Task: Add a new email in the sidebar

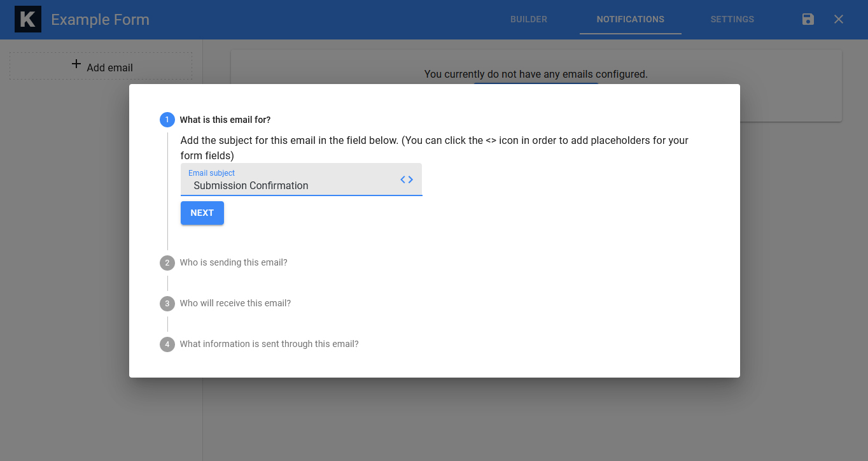Action: click(x=101, y=66)
